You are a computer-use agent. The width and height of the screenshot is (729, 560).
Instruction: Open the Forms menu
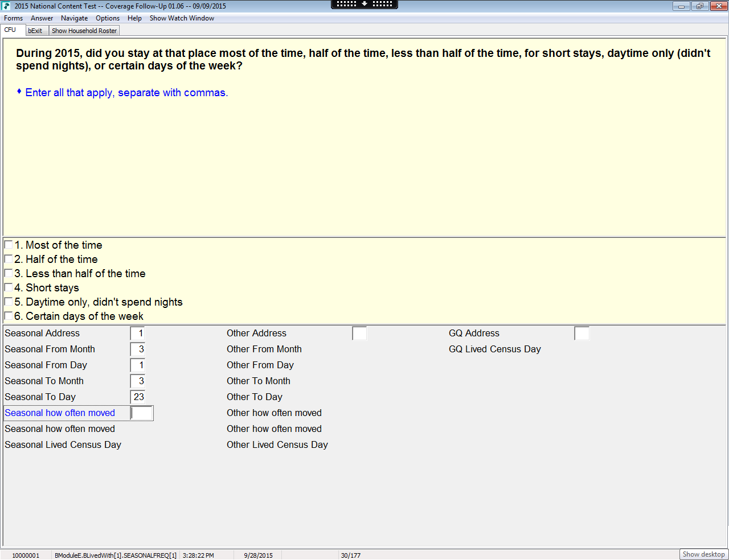coord(13,18)
